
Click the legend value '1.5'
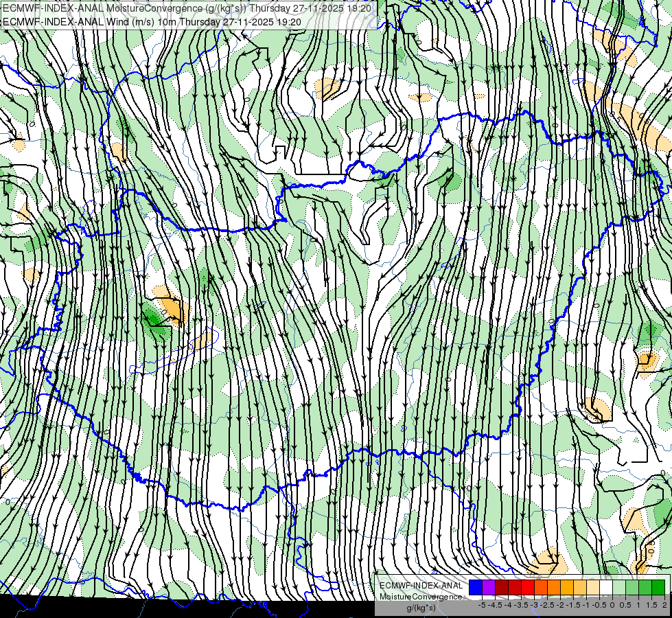tap(651, 605)
